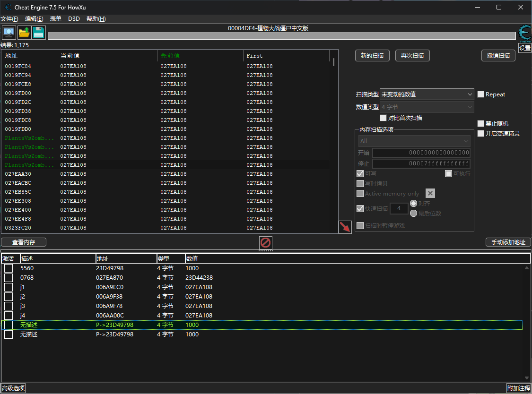Viewport: 532px width, 394px height.
Task: Click the X beside Active memory only
Action: tap(430, 193)
